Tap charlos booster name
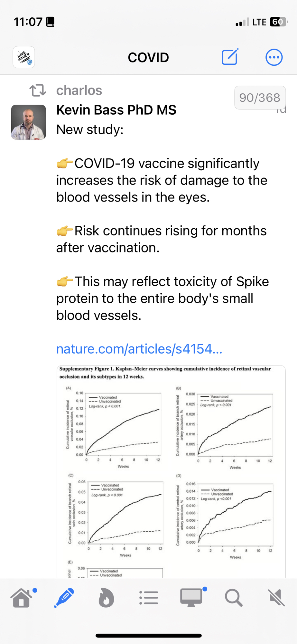This screenshot has width=297, height=644. (x=79, y=90)
